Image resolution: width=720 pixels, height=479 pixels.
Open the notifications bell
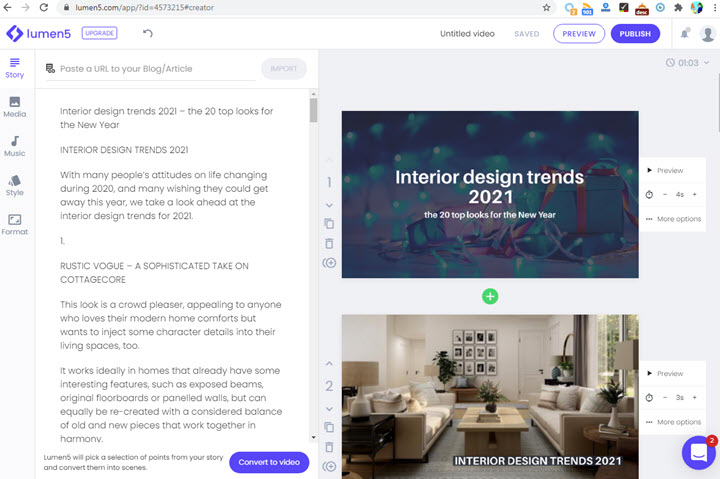tap(685, 33)
